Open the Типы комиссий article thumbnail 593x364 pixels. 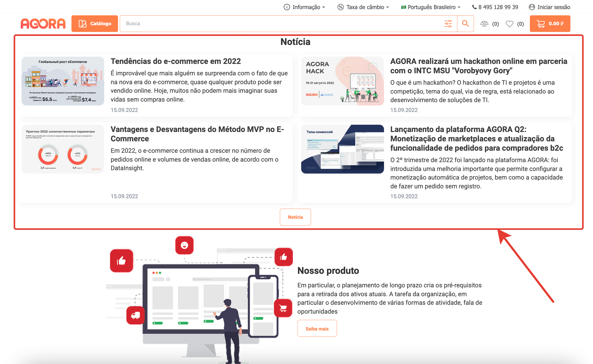coord(342,149)
